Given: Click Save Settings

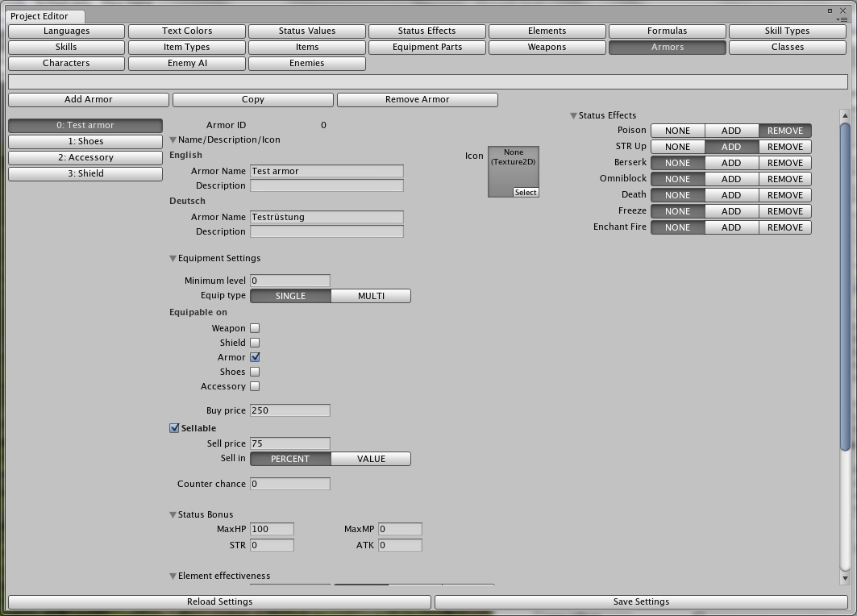Looking at the screenshot, I should point(641,601).
